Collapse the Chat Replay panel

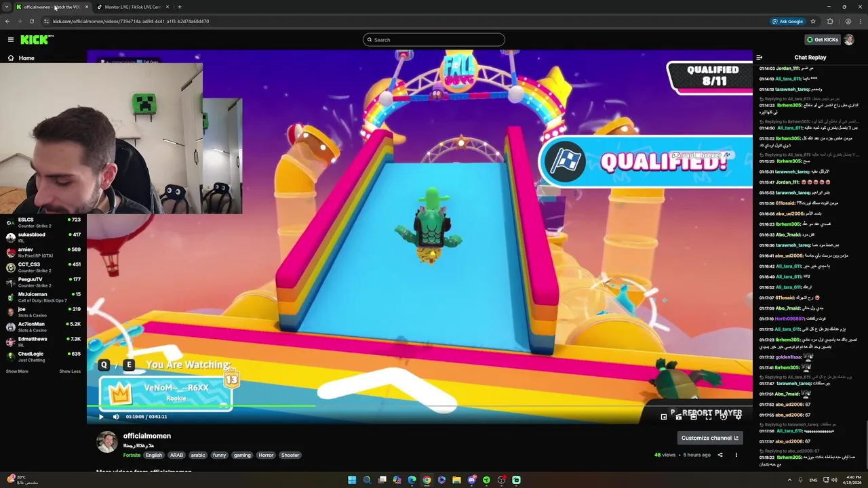[x=759, y=58]
